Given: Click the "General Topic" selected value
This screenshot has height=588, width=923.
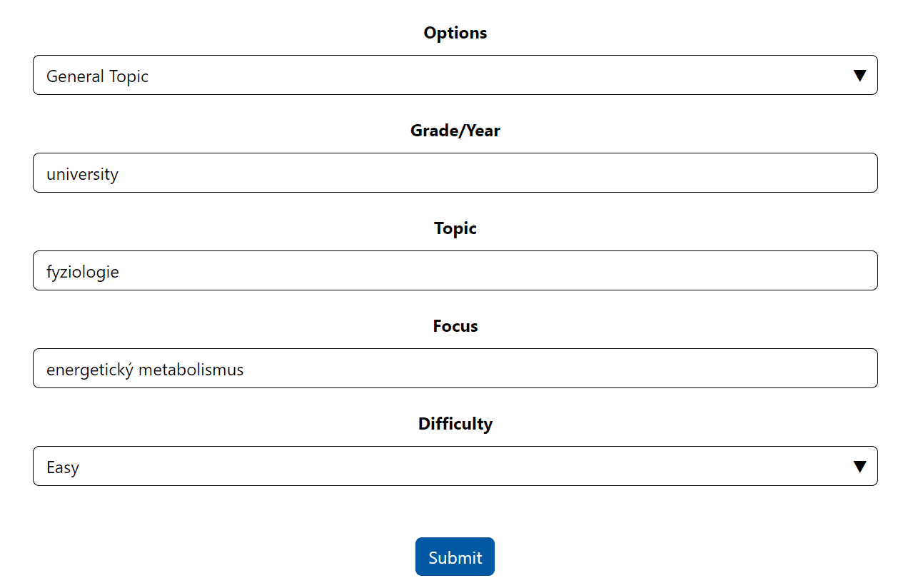Looking at the screenshot, I should (97, 76).
